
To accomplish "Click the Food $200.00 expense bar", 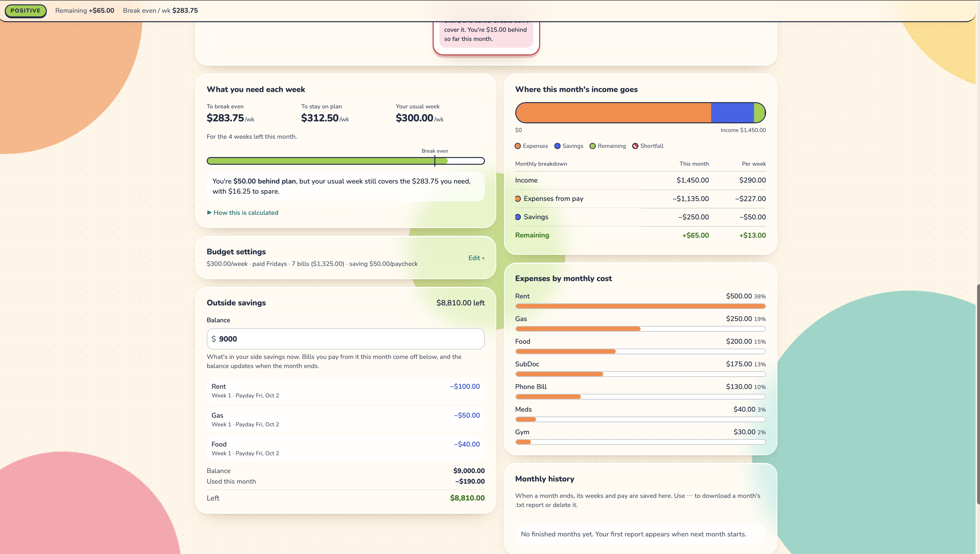I will [640, 351].
